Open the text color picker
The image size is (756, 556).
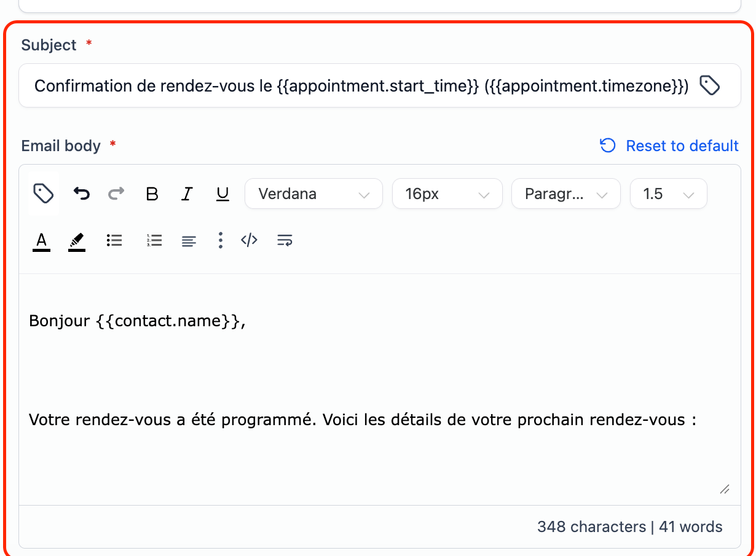[41, 241]
